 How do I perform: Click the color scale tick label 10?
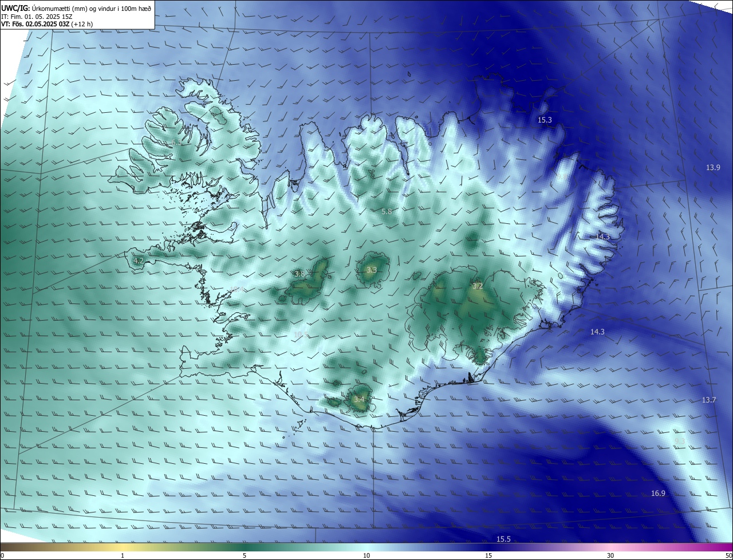366,555
